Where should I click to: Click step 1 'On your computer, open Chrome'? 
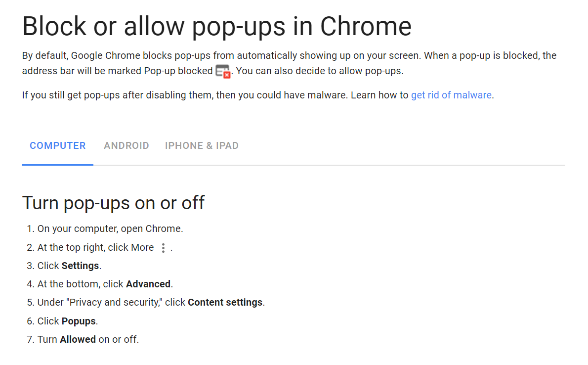110,229
